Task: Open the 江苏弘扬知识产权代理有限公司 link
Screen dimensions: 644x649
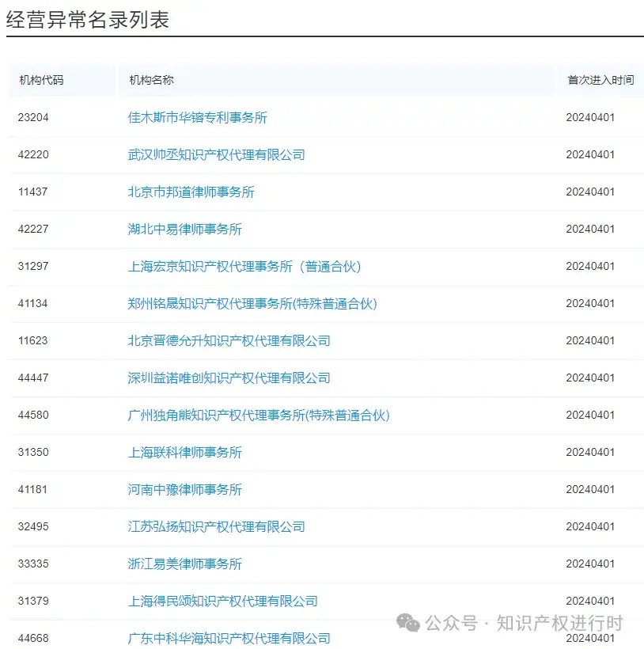Action: 216,527
